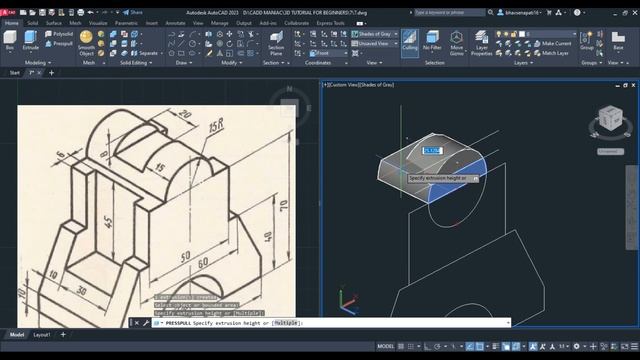640x360 pixels.
Task: Click the ViewCube in the 3D viewport
Action: tap(610, 118)
